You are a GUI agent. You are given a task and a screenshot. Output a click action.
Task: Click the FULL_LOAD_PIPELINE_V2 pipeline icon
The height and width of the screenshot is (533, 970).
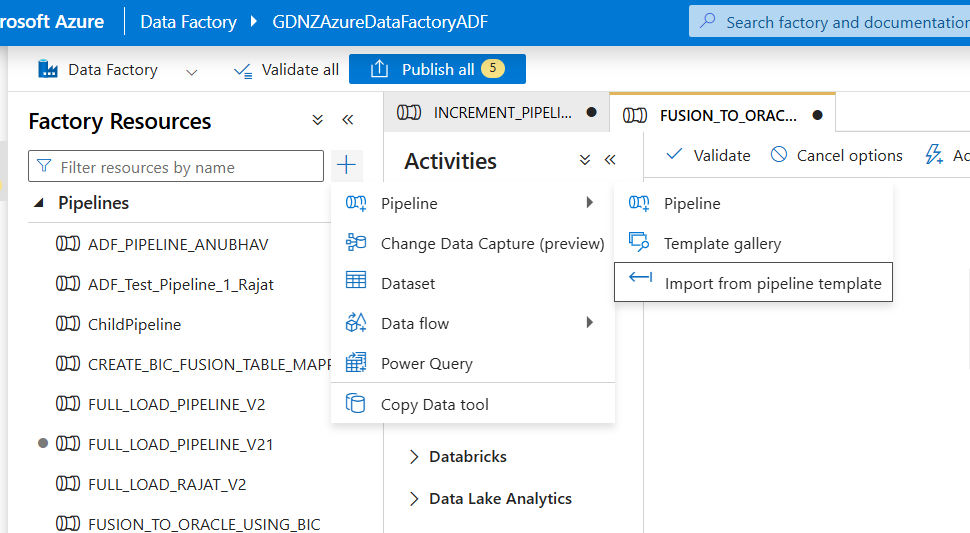point(68,404)
